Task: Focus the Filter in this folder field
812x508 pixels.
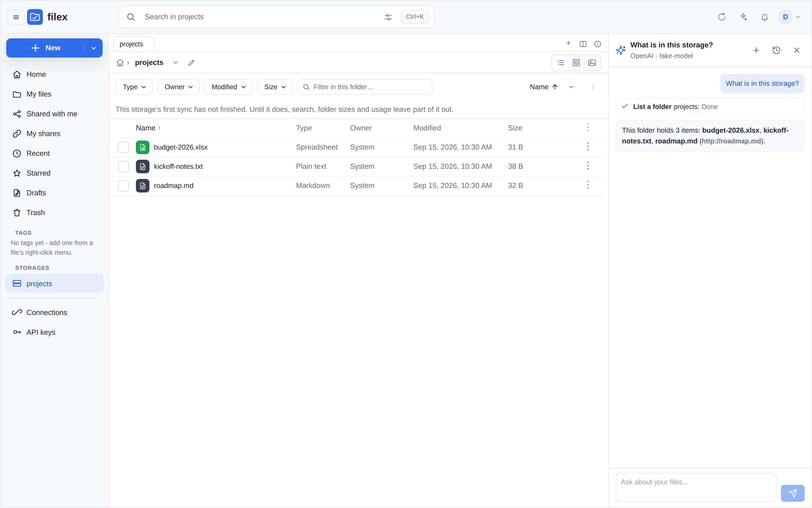Action: [x=365, y=87]
